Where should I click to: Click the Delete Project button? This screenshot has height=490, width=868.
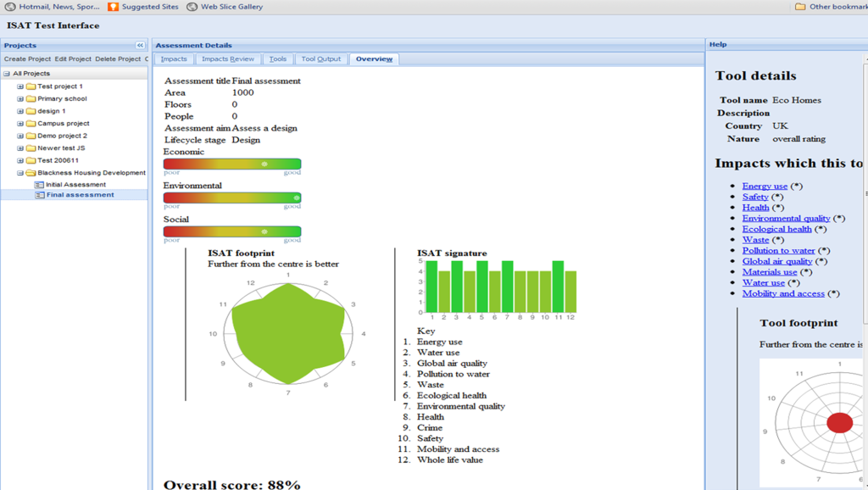pyautogui.click(x=118, y=59)
